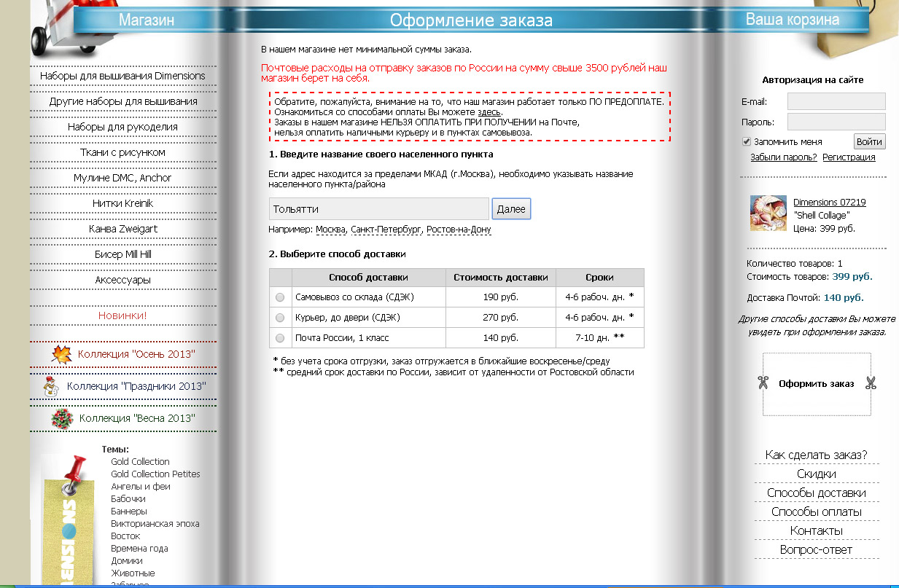This screenshot has height=588, width=899.
Task: Click the Shell Collage product thumbnail
Action: coord(768,213)
